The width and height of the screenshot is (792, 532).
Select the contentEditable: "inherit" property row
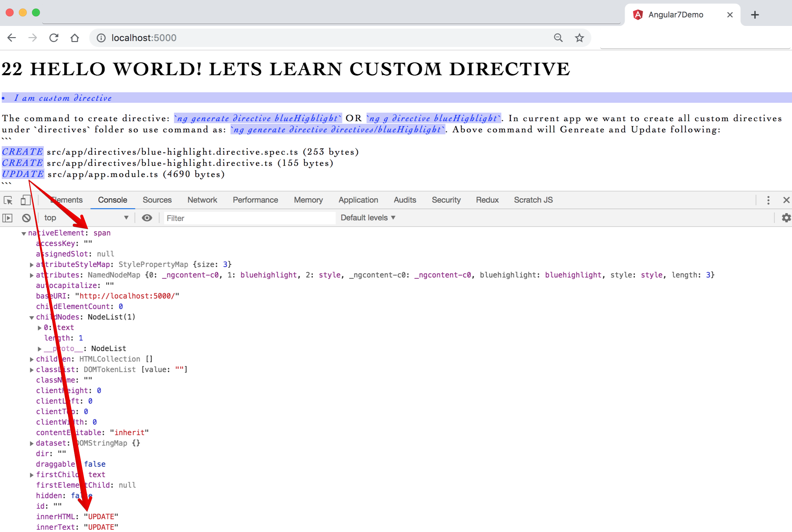[92, 432]
